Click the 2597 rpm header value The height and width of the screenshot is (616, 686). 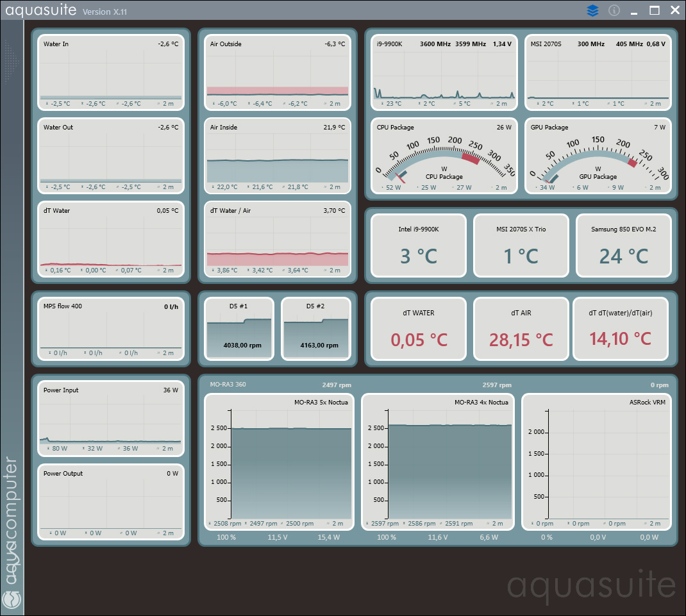click(497, 385)
